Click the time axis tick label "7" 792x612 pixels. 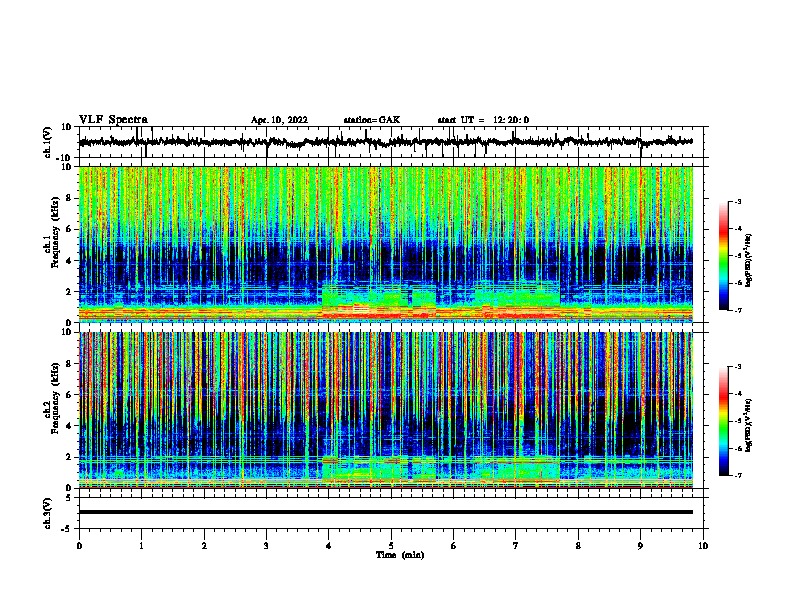pos(516,546)
